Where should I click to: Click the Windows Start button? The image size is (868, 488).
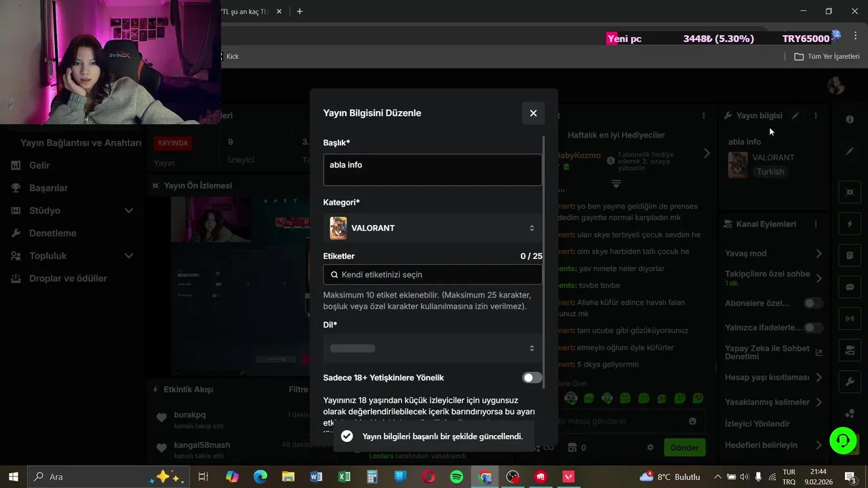tap(14, 476)
